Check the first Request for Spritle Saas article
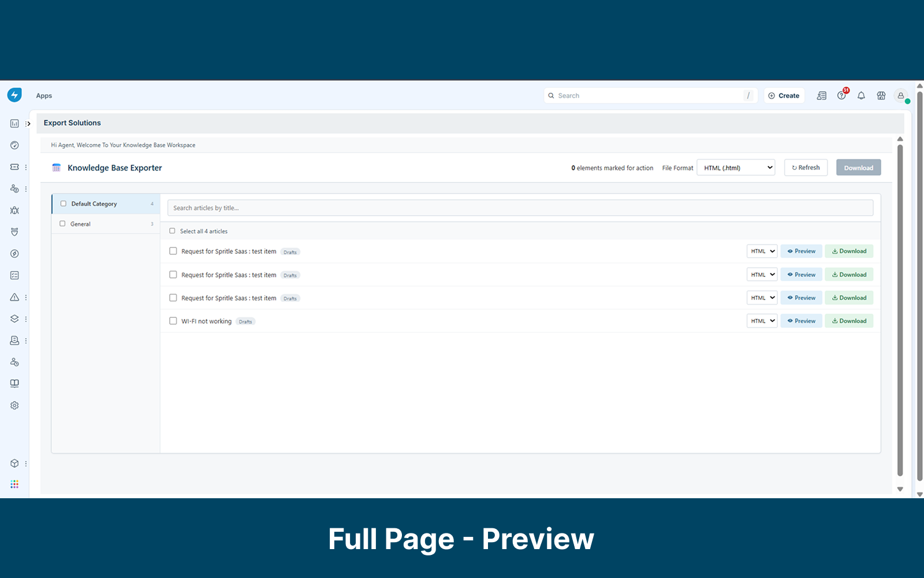 click(x=173, y=251)
